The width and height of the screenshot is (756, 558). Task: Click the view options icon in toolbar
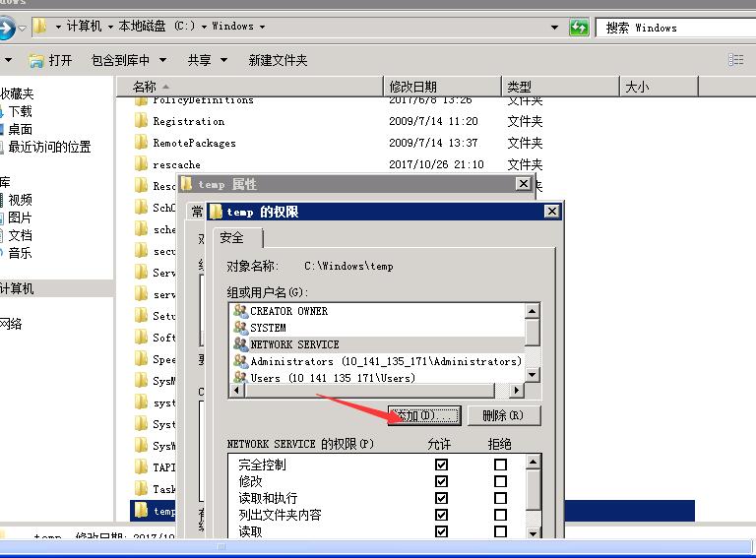pos(735,60)
